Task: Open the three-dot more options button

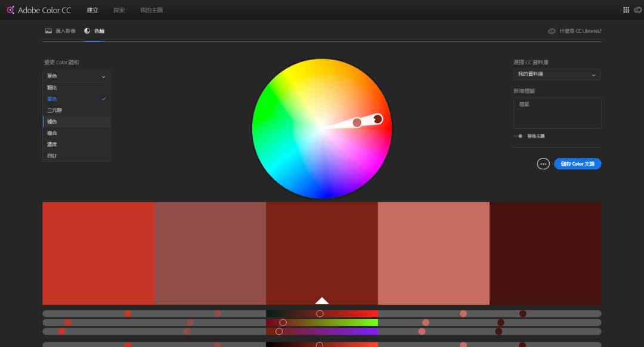Action: [543, 164]
